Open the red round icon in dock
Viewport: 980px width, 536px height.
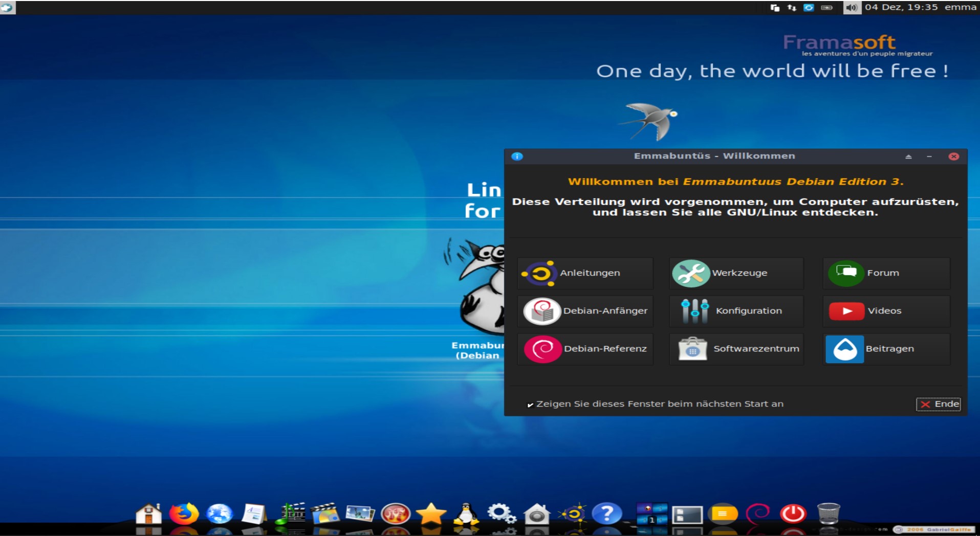click(x=396, y=513)
